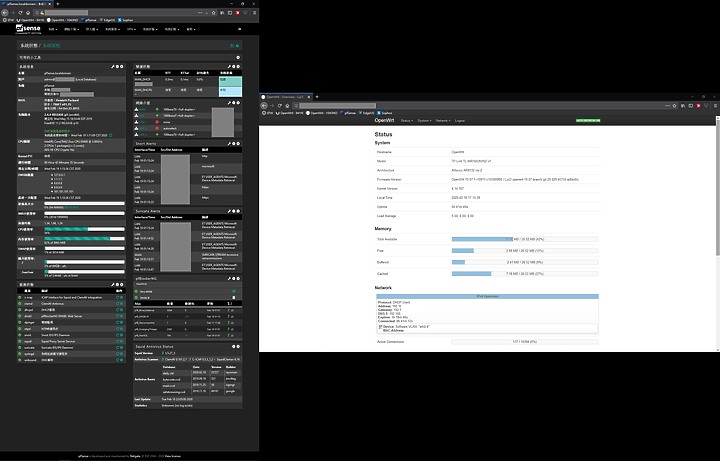Open Sophos bookmark in pfSense window toolbar
The image size is (720, 461).
click(x=126, y=20)
